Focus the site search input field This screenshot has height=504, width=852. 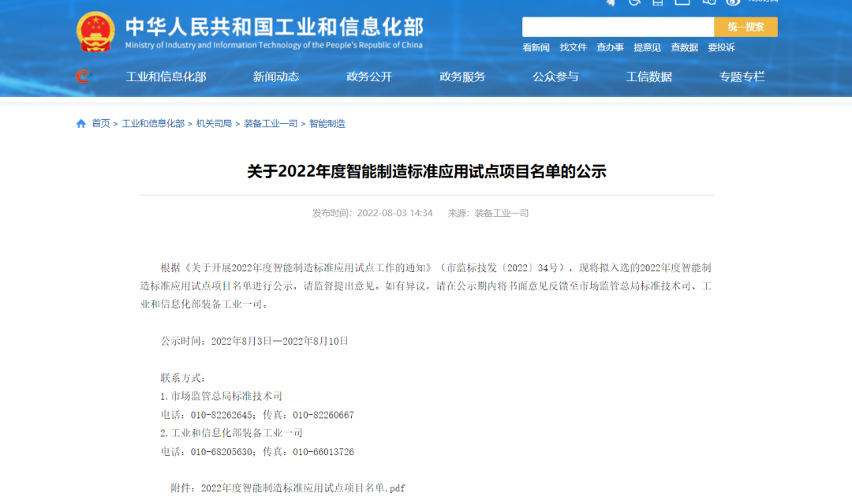(618, 27)
